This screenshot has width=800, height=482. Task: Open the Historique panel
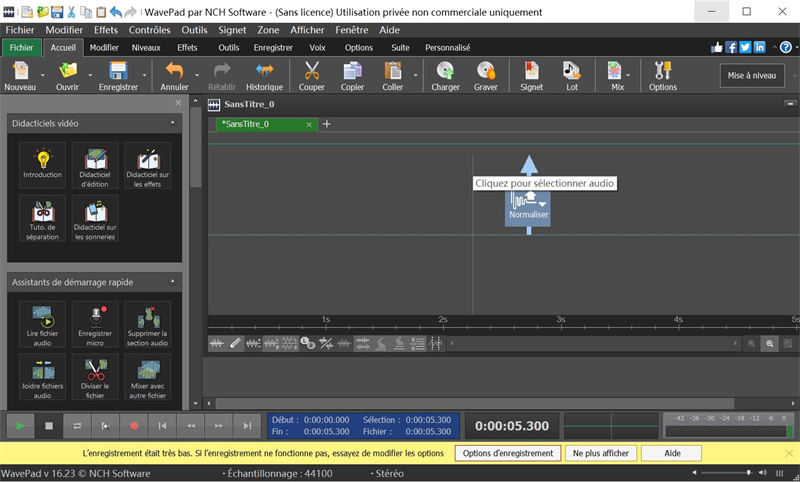pyautogui.click(x=264, y=75)
